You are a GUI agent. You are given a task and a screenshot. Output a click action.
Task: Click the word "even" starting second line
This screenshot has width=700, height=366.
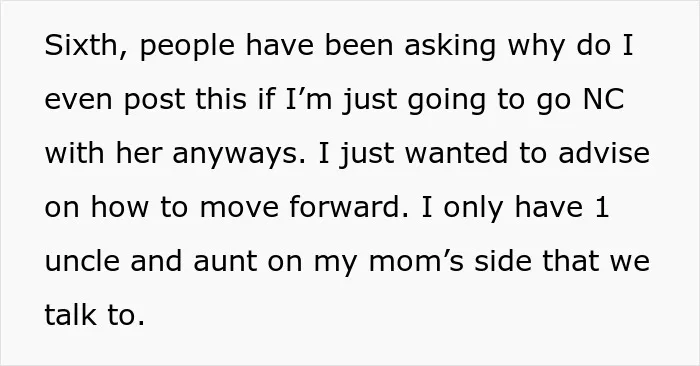[79, 101]
